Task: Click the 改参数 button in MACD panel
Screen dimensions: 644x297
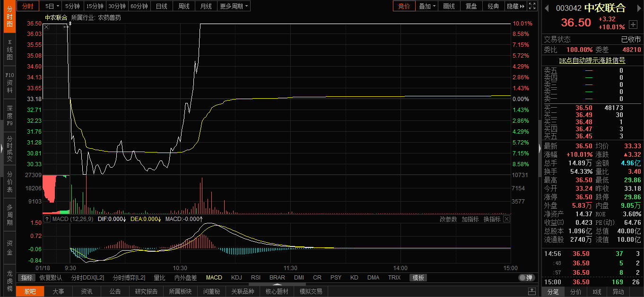Action: coord(448,219)
